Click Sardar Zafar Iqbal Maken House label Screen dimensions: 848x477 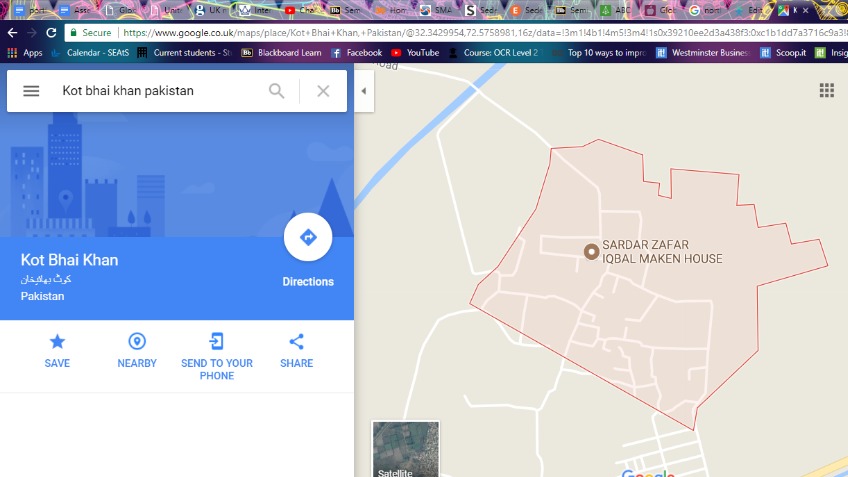(x=662, y=251)
